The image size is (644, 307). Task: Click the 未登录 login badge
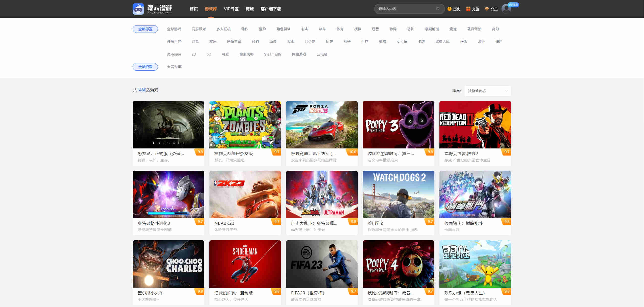(513, 5)
